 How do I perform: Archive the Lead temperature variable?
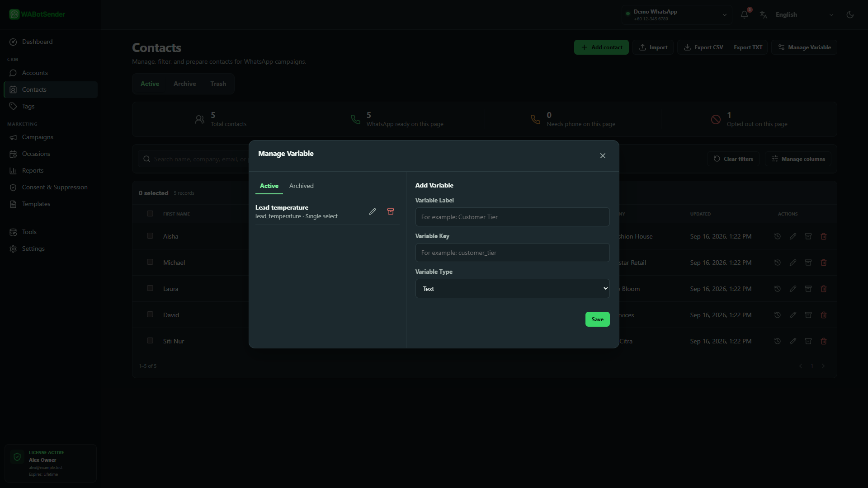click(x=391, y=211)
